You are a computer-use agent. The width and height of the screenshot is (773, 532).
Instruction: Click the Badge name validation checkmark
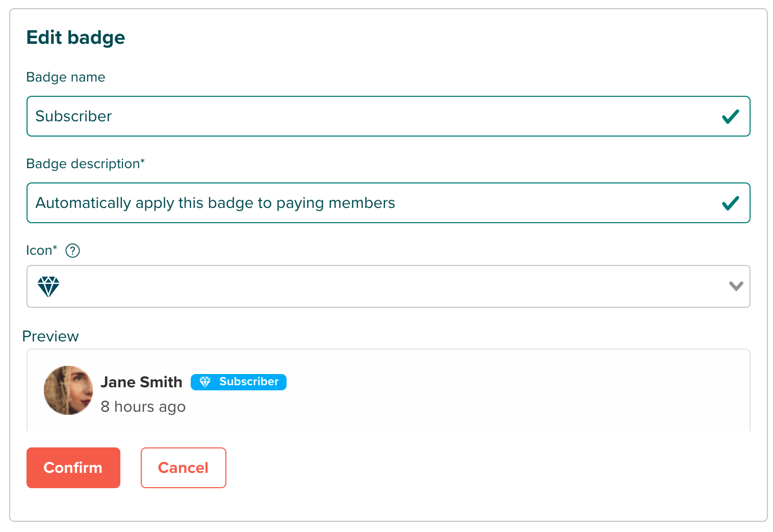731,117
